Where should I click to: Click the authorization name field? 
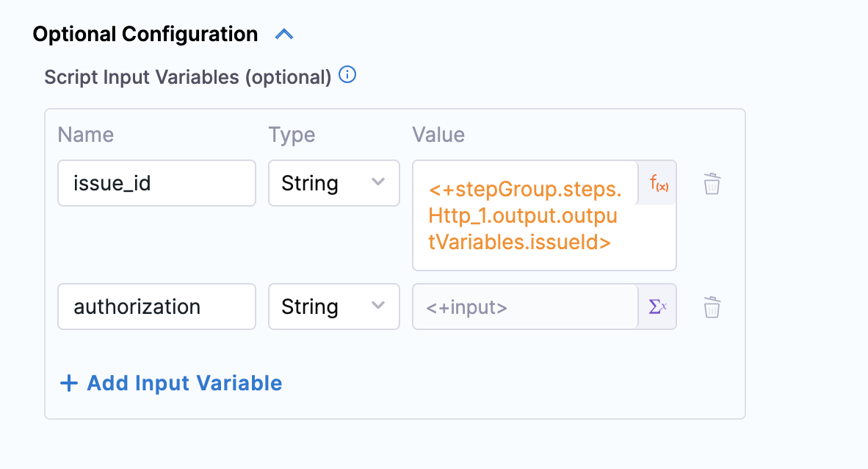(x=156, y=307)
